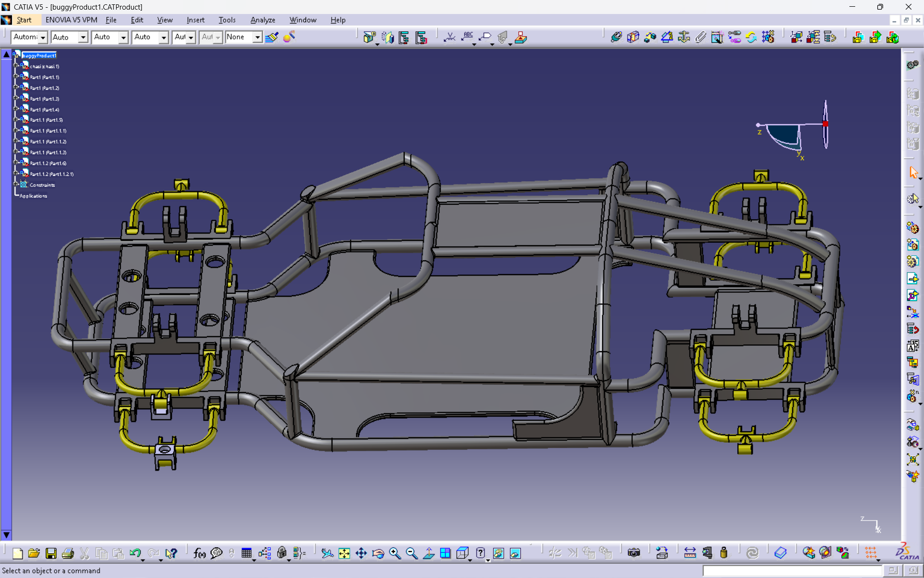Open the Start menu
The image size is (924, 578).
[x=24, y=20]
